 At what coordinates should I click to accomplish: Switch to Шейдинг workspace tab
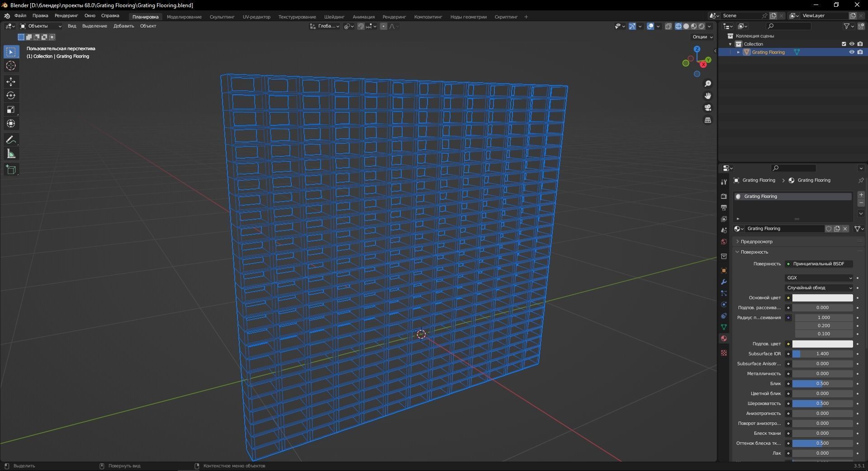click(x=334, y=17)
